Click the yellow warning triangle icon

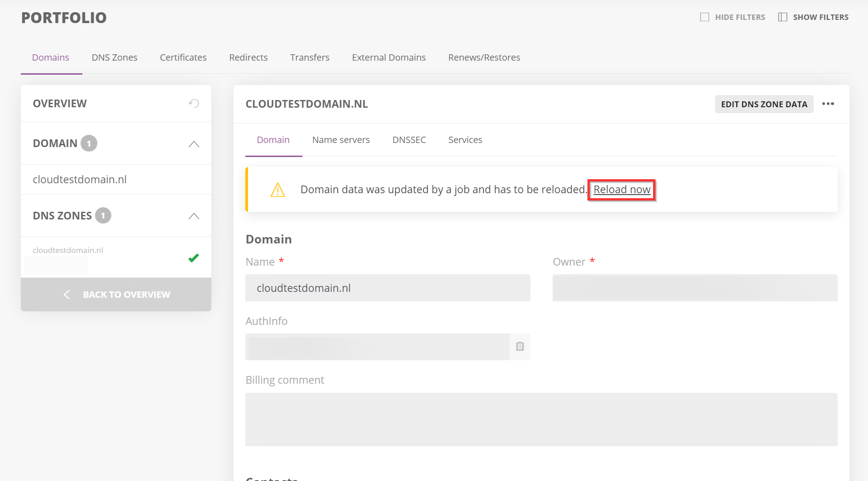click(278, 190)
